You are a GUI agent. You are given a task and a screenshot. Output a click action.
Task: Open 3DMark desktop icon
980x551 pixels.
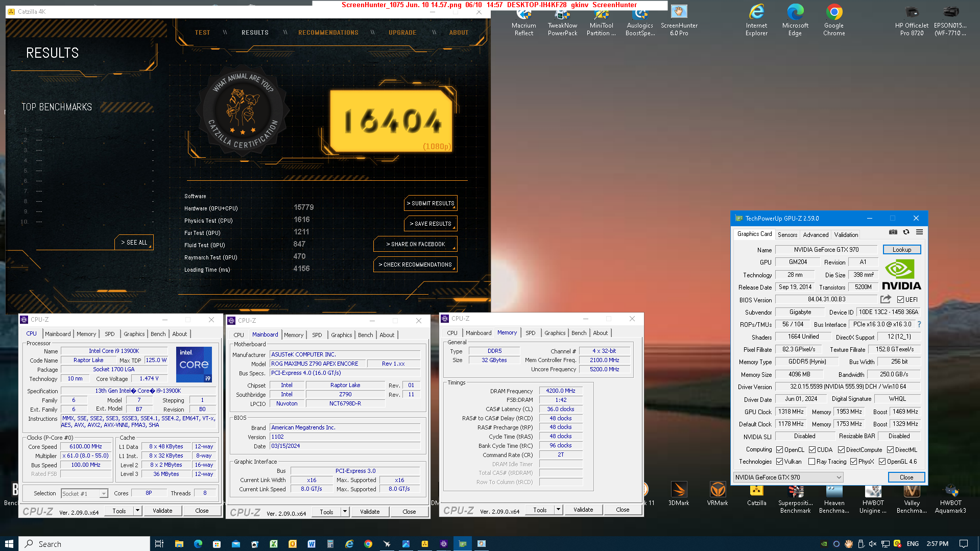pos(679,494)
